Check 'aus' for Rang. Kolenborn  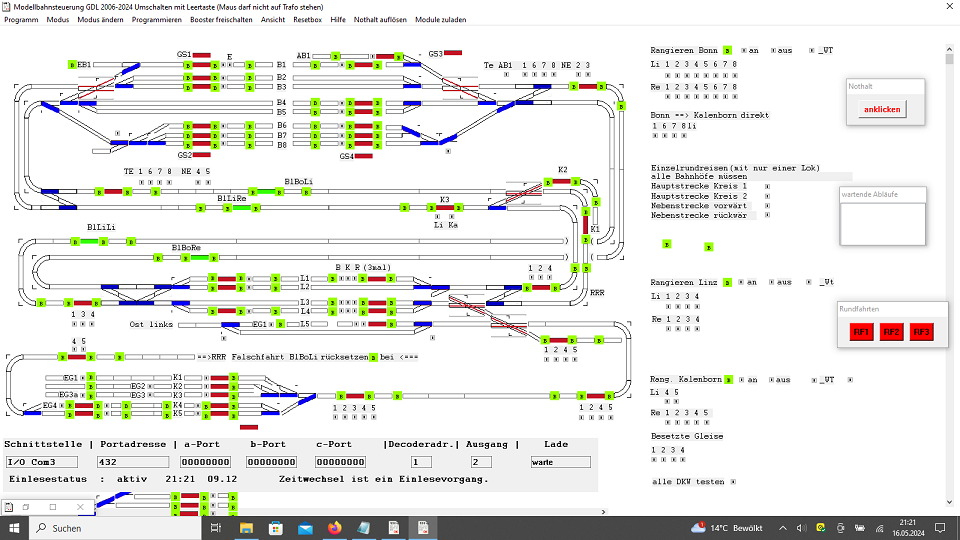tap(771, 380)
